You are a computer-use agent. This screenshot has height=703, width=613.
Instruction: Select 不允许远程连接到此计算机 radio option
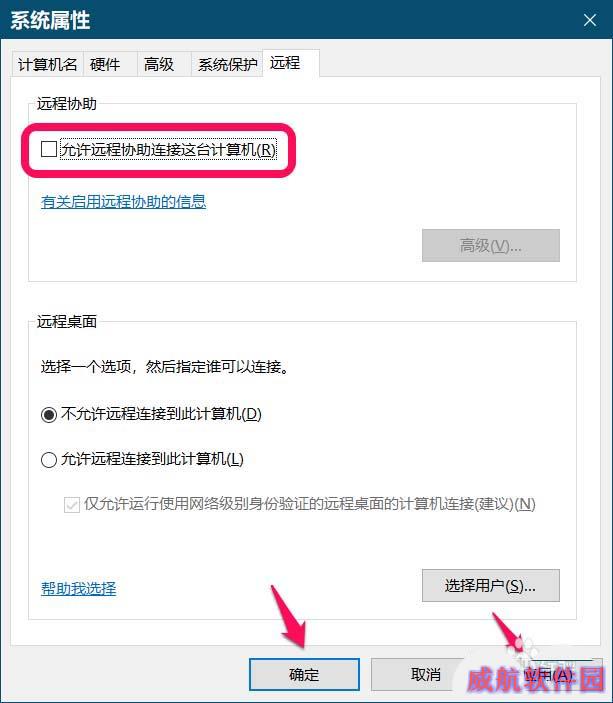coord(48,414)
